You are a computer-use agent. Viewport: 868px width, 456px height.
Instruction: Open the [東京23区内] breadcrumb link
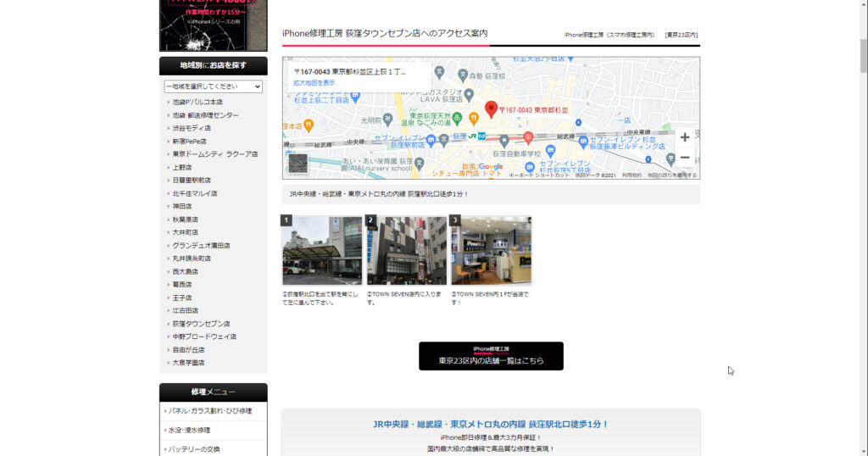click(681, 35)
